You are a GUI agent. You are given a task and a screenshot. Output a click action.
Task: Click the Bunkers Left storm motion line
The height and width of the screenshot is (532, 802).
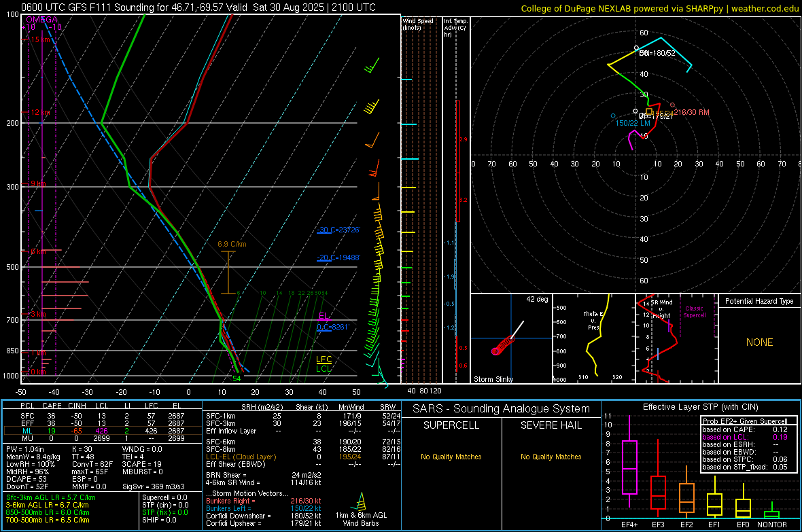click(264, 508)
